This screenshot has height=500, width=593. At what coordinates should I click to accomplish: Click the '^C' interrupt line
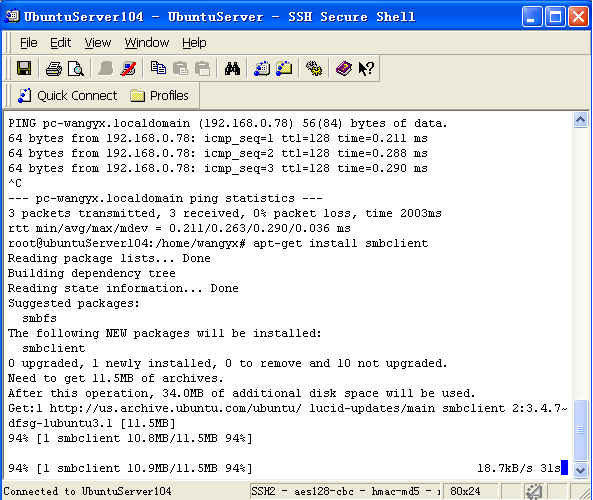tap(15, 183)
